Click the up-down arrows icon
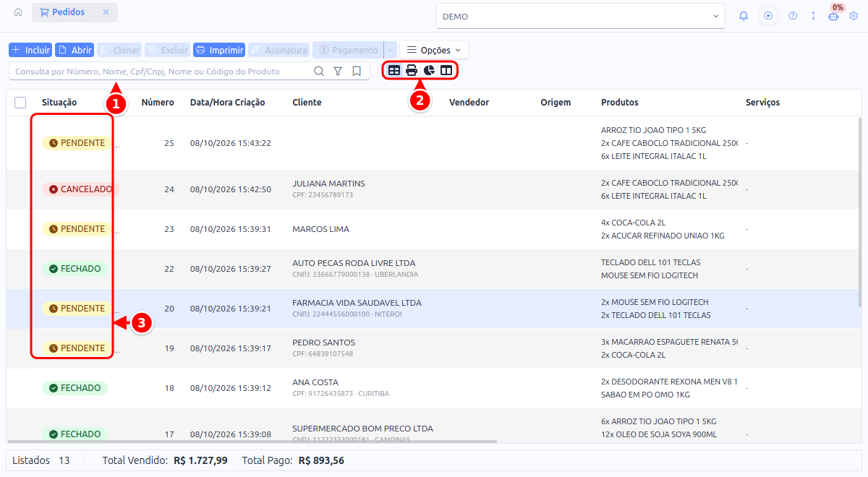 pos(813,16)
